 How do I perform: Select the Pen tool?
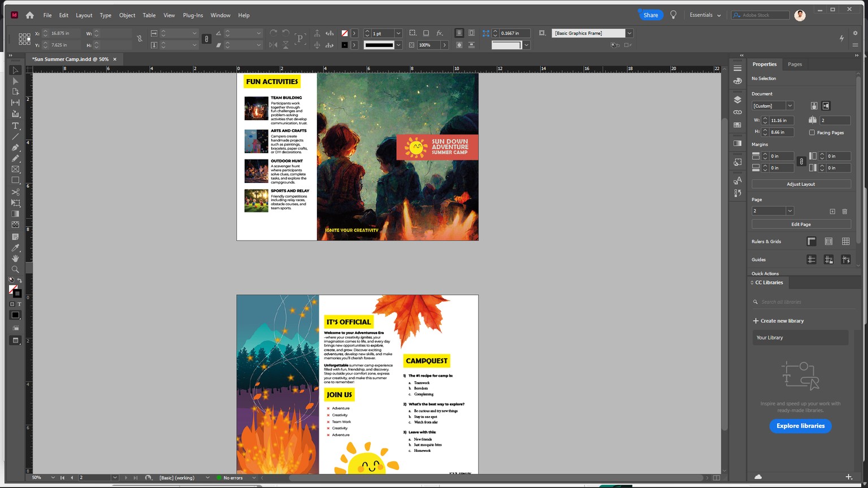[x=15, y=147]
